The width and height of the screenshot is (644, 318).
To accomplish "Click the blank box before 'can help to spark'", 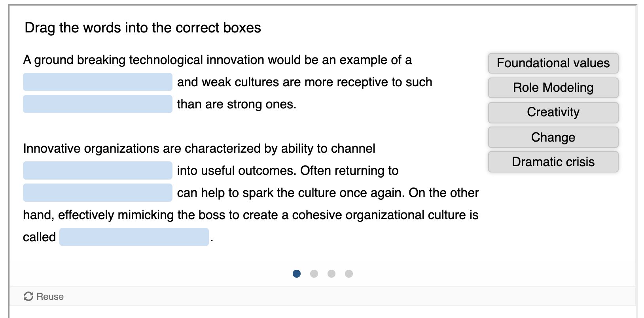I will tap(97, 193).
